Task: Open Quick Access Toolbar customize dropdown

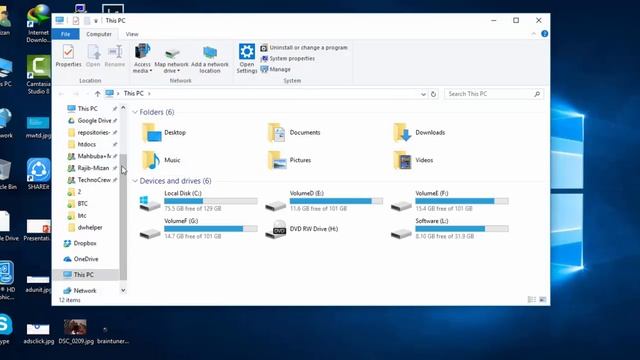Action: click(x=96, y=21)
